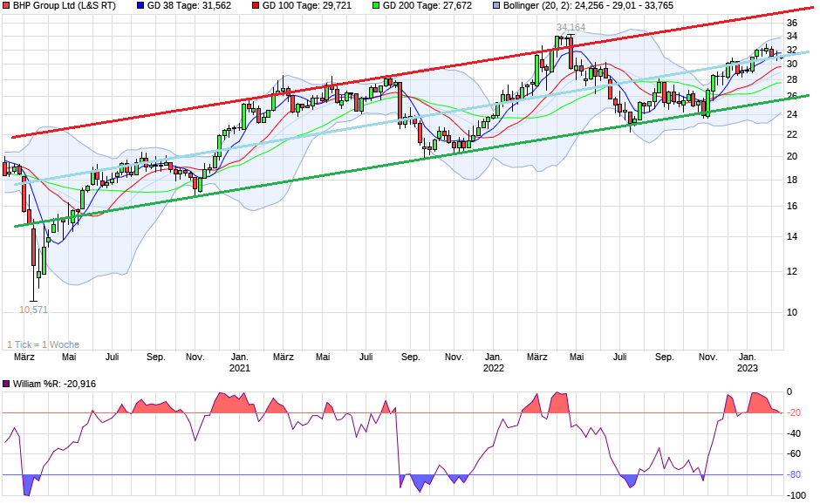Screen dimensions: 820x504
Task: Click the 10,571 low price annotation
Action: (33, 309)
